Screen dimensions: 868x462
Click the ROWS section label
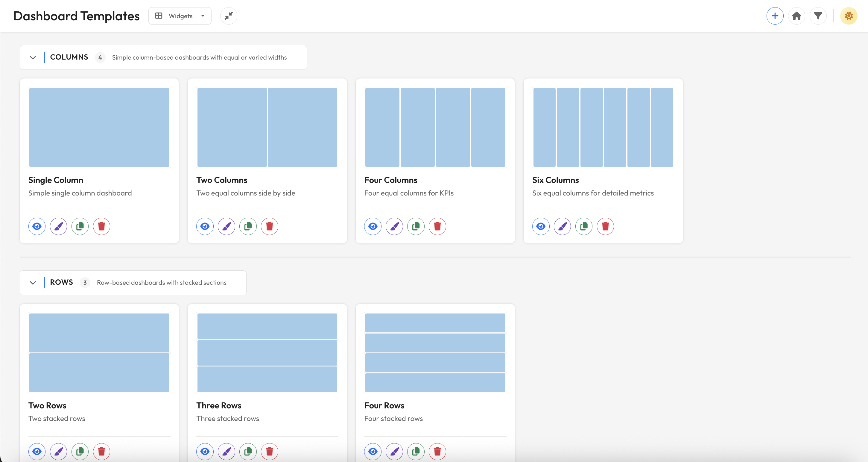click(x=61, y=282)
